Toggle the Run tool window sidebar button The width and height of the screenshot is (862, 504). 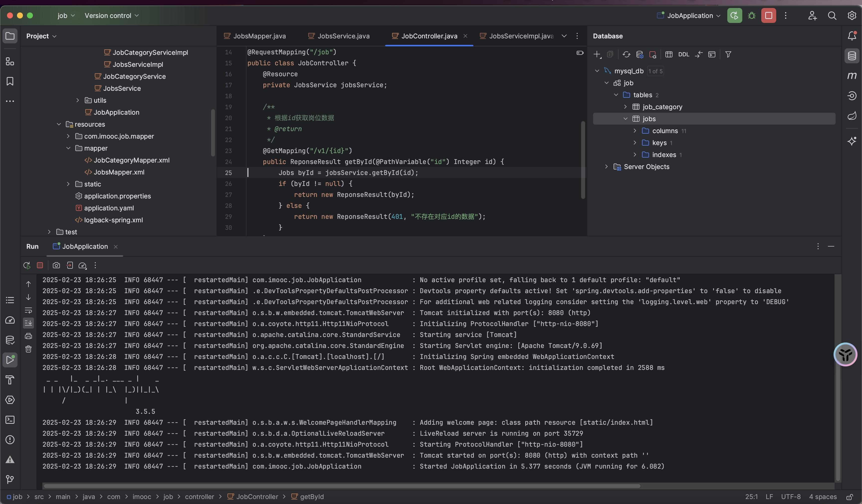[10, 360]
